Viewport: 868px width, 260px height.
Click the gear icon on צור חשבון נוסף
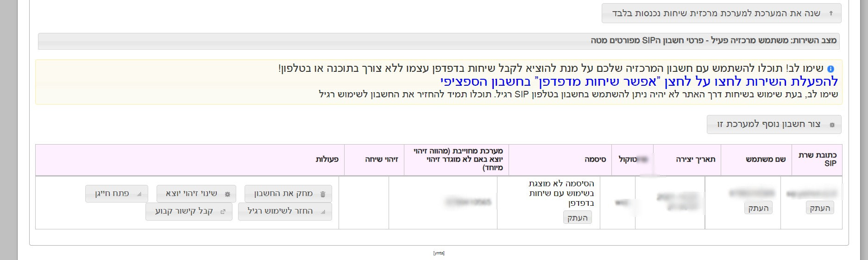(x=832, y=125)
